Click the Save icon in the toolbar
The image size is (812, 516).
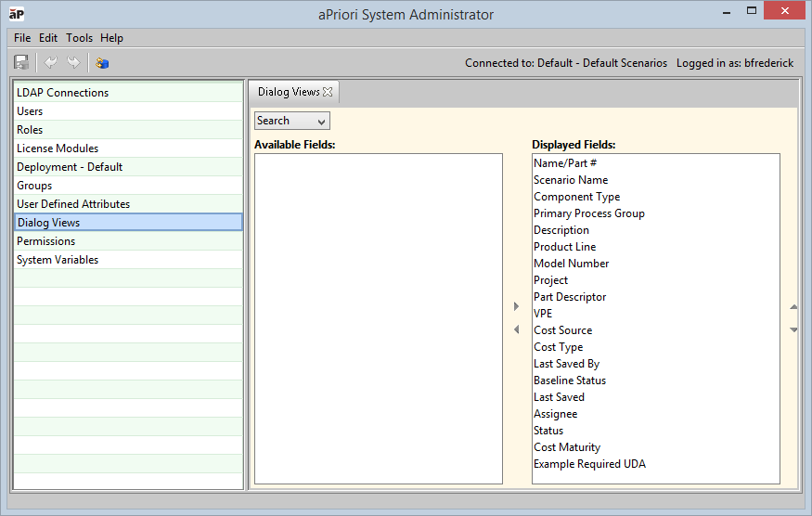21,63
